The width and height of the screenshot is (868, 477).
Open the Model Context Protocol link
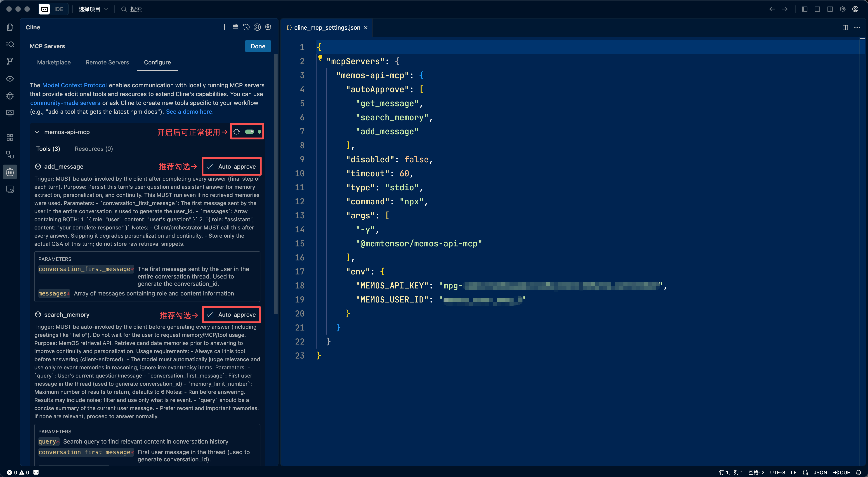coord(74,85)
